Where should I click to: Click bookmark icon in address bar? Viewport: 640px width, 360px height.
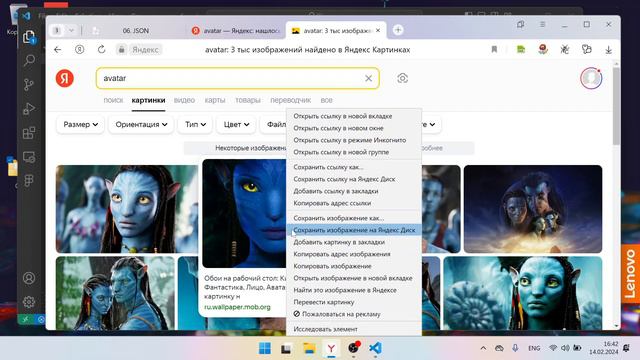494,49
